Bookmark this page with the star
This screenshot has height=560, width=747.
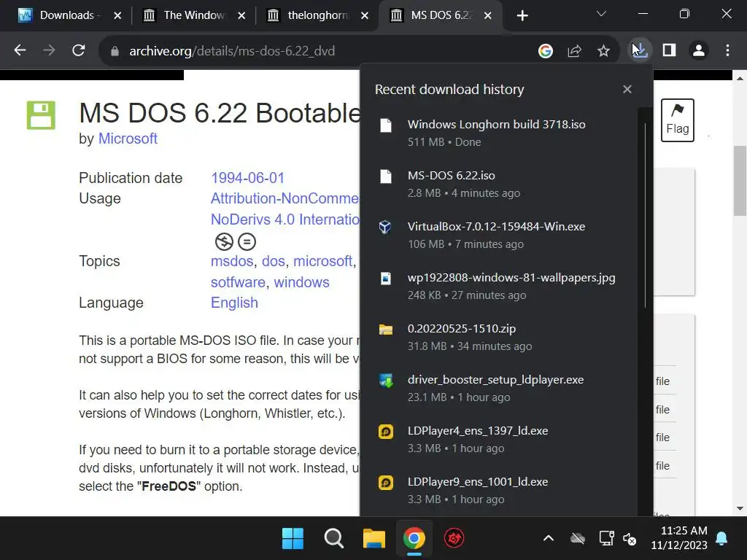(603, 50)
